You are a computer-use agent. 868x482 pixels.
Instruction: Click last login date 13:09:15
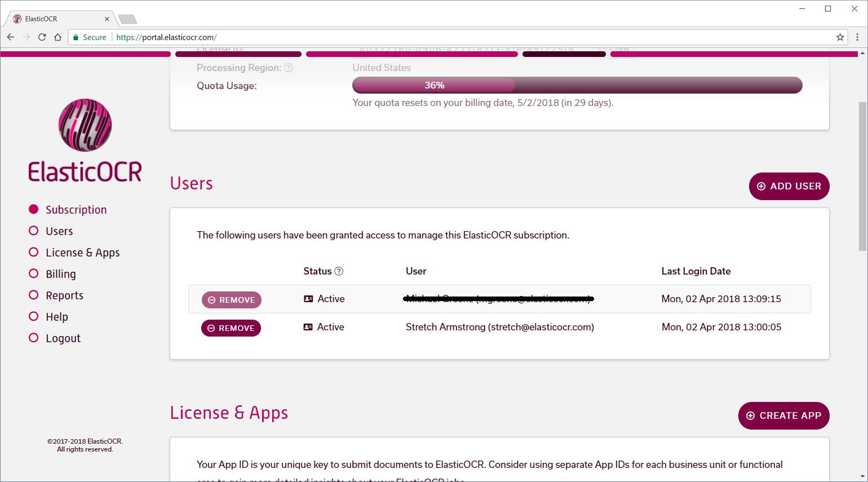tap(721, 299)
